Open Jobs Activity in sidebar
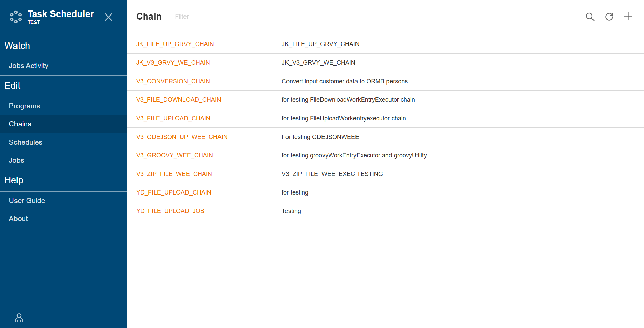This screenshot has width=644, height=328. tap(29, 66)
